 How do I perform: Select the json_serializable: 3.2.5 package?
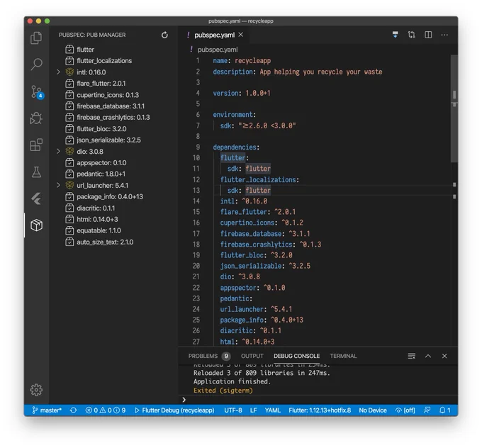click(x=113, y=140)
